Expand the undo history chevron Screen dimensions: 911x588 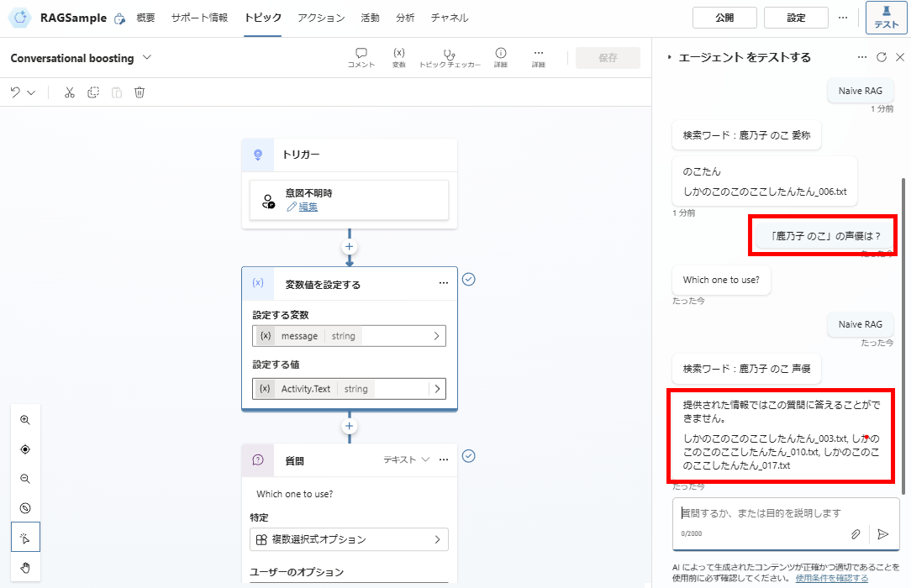32,92
